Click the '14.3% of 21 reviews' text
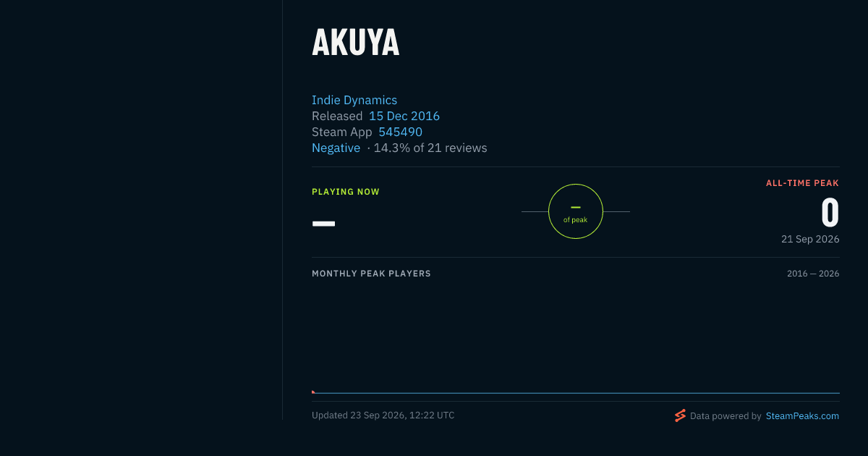 tap(430, 148)
